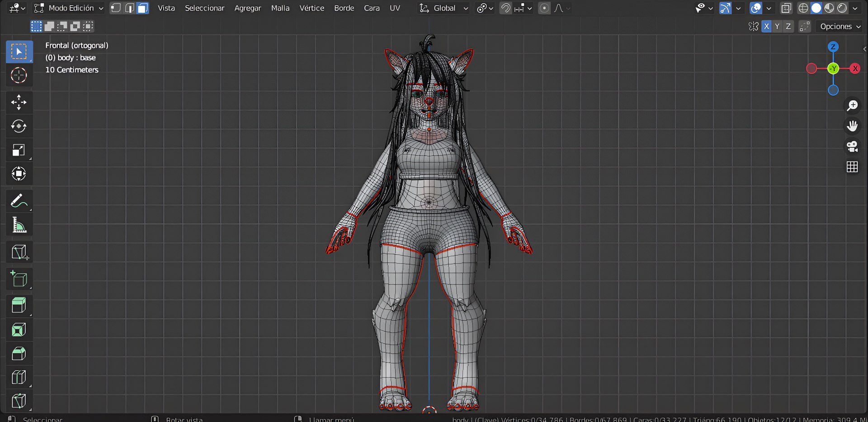Viewport: 868px width, 422px height.
Task: Open the proportional falloff curve selector
Action: [562, 8]
